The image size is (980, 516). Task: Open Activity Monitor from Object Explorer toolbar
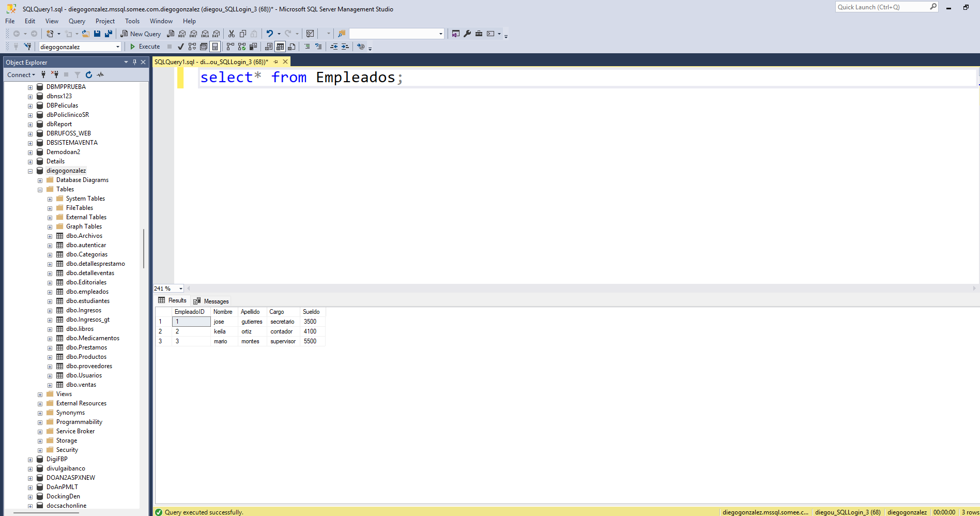click(x=100, y=74)
